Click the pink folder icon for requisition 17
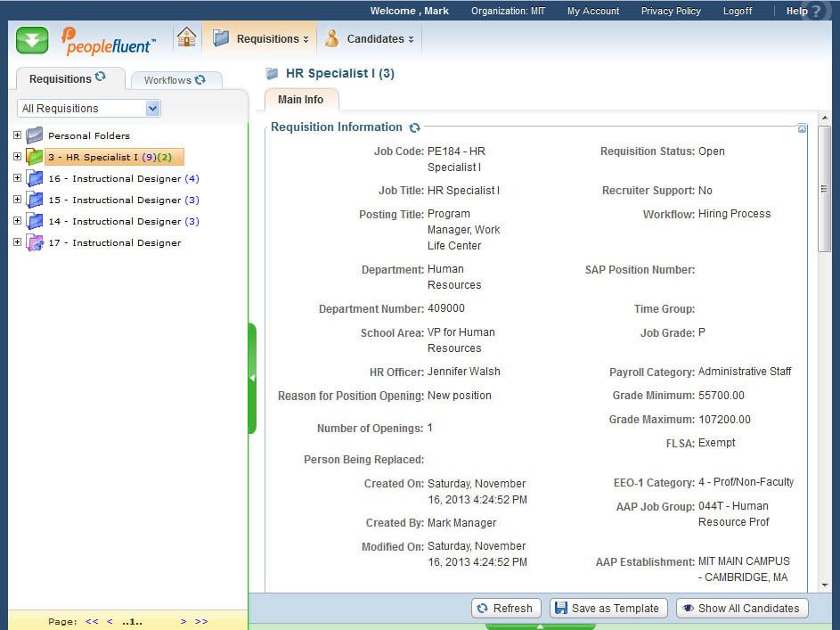Screen dimensions: 840x630 [x=35, y=242]
